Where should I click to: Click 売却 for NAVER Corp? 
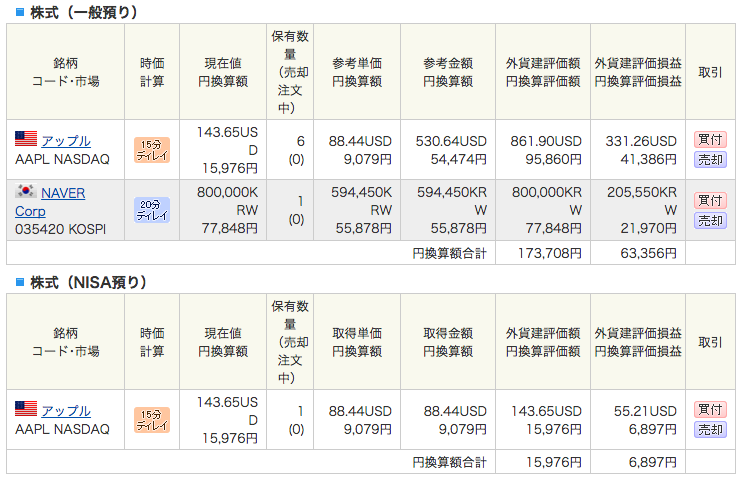710,220
